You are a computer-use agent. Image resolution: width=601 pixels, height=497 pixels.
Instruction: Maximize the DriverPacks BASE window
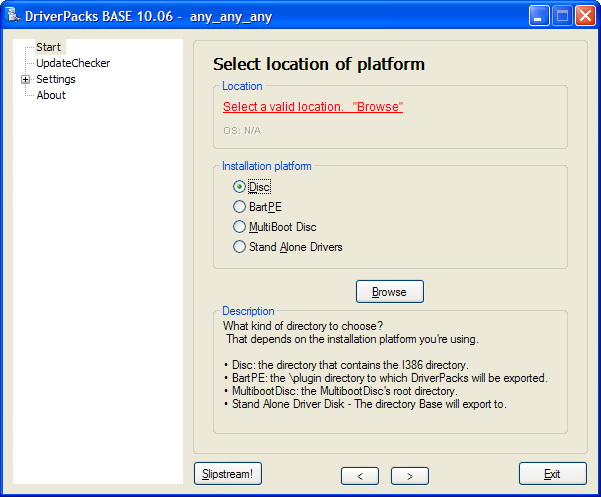point(562,16)
